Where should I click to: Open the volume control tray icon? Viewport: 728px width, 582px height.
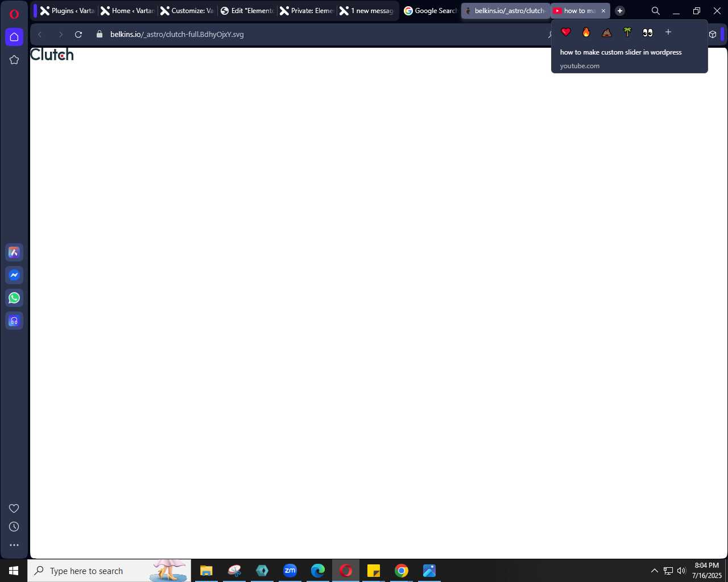pyautogui.click(x=681, y=571)
